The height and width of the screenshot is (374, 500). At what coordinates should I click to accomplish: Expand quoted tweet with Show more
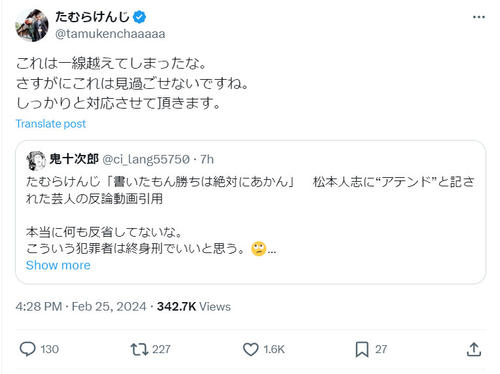click(x=58, y=265)
